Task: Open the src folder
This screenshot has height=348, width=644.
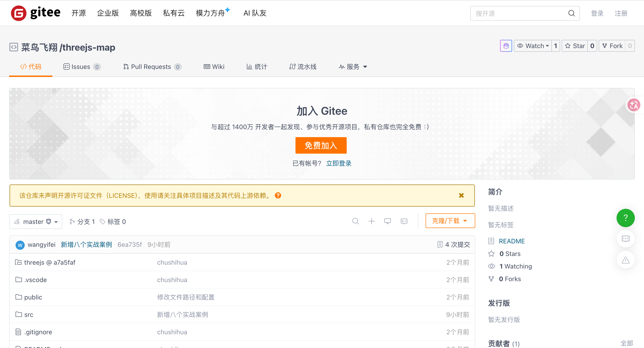Action: point(29,315)
